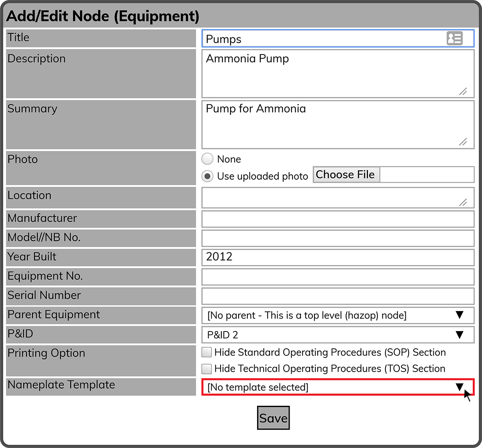482x448 pixels.
Task: Check Hide Technical Operating Procedures (TOS) Section
Action: point(206,368)
